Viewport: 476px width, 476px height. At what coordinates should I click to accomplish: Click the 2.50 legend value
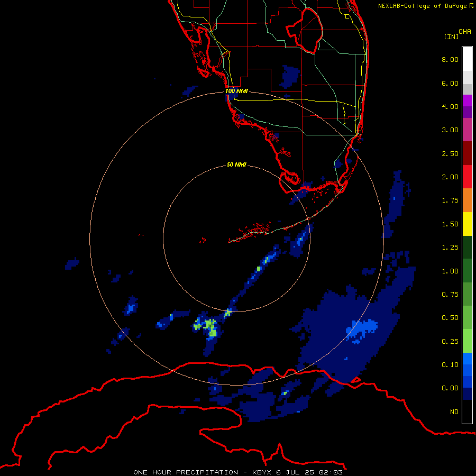click(450, 153)
